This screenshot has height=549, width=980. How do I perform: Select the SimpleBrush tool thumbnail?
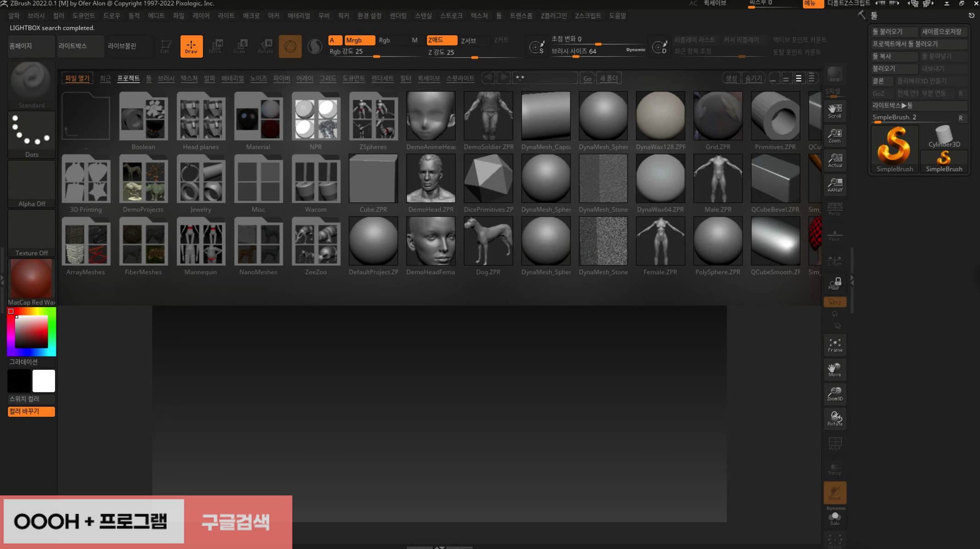click(894, 149)
